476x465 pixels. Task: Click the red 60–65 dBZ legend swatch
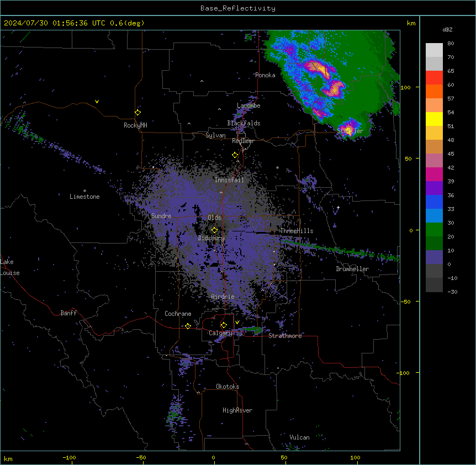point(434,77)
